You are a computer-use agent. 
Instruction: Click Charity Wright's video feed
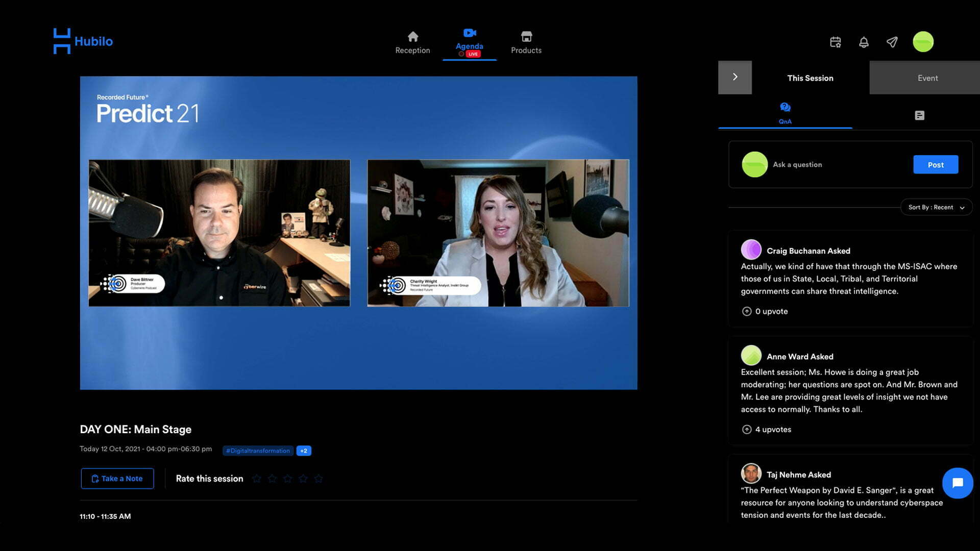click(498, 233)
